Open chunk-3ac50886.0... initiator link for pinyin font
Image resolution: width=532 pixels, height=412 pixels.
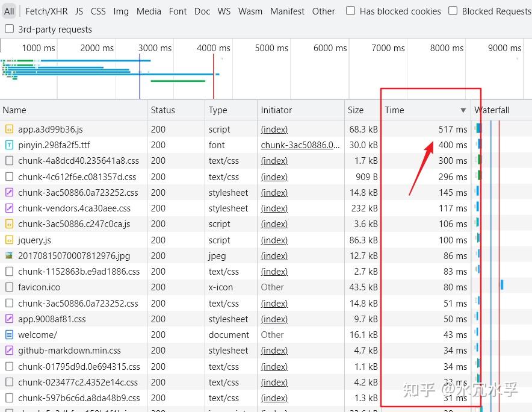(x=300, y=145)
